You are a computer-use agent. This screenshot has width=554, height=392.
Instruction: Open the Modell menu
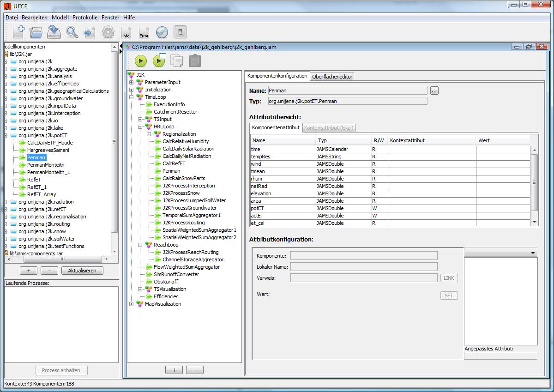point(60,18)
